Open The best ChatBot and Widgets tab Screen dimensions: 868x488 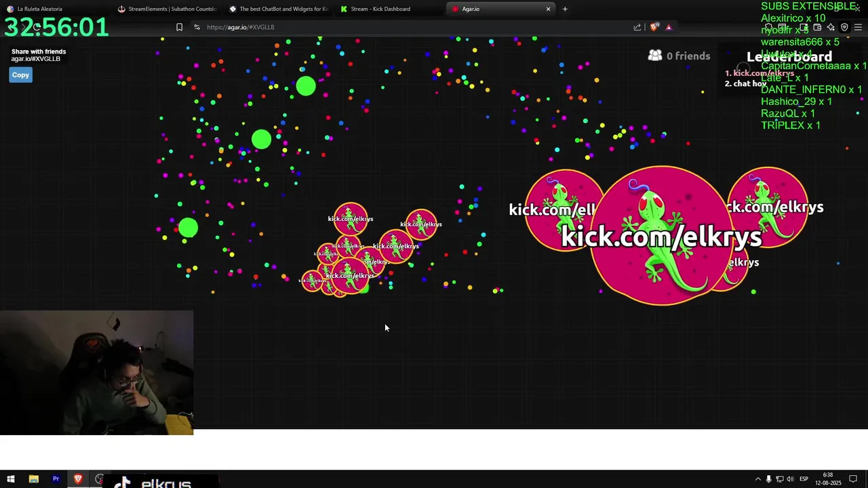tap(278, 9)
